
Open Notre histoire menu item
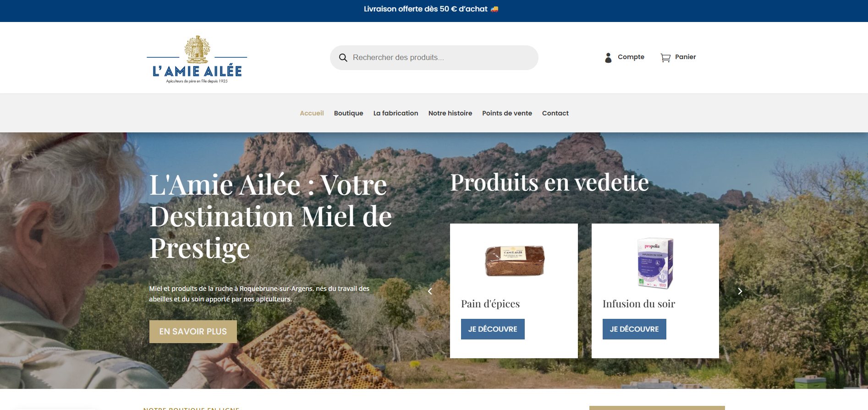tap(450, 113)
